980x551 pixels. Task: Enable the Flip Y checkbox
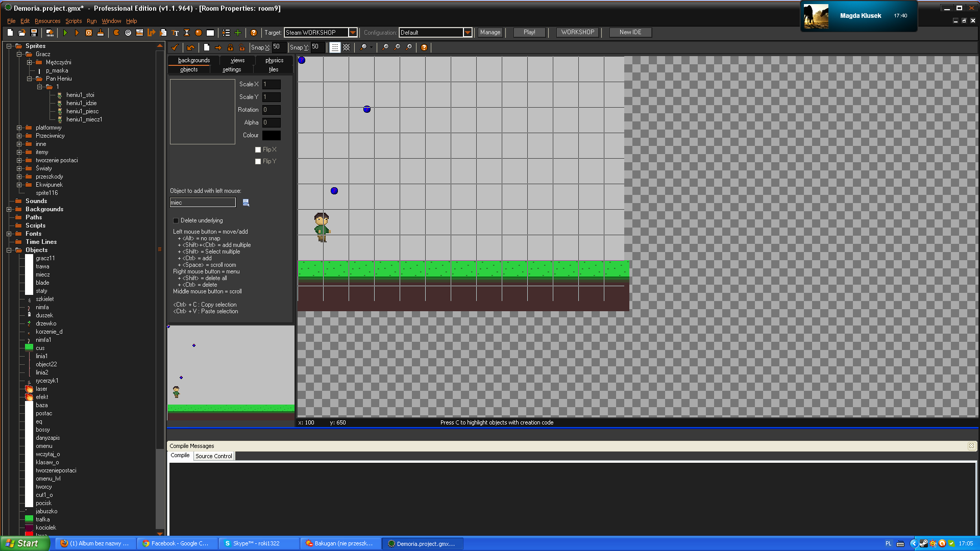[258, 161]
